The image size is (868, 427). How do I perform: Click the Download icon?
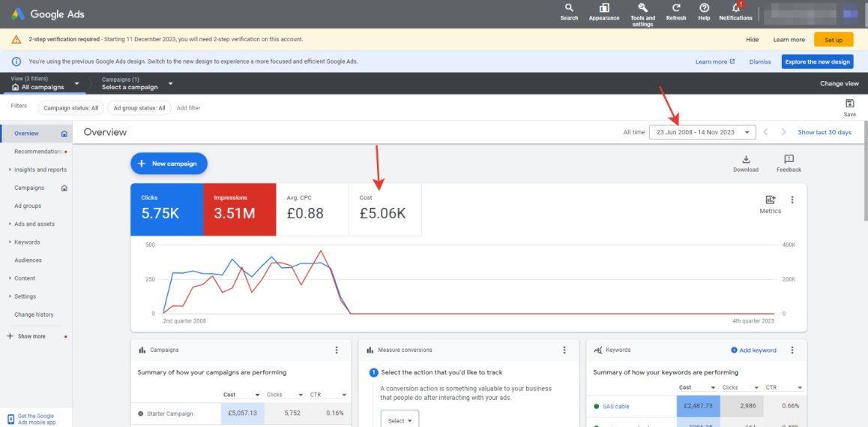click(x=746, y=159)
